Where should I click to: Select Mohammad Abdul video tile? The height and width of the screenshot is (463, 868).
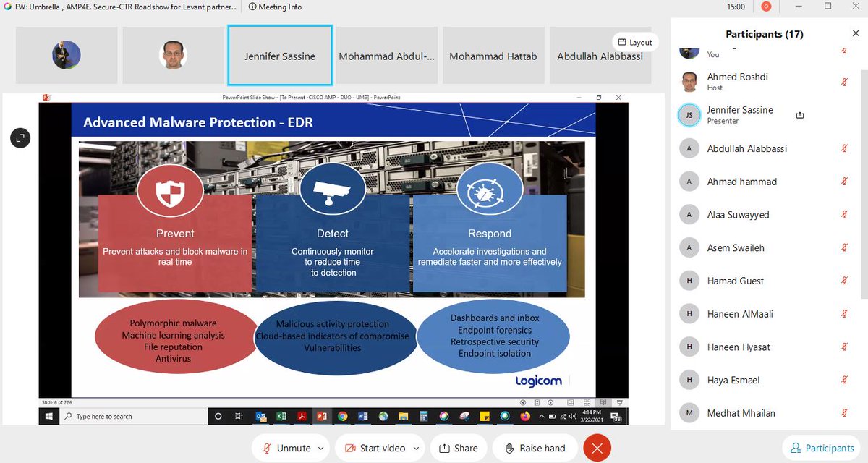pyautogui.click(x=387, y=56)
